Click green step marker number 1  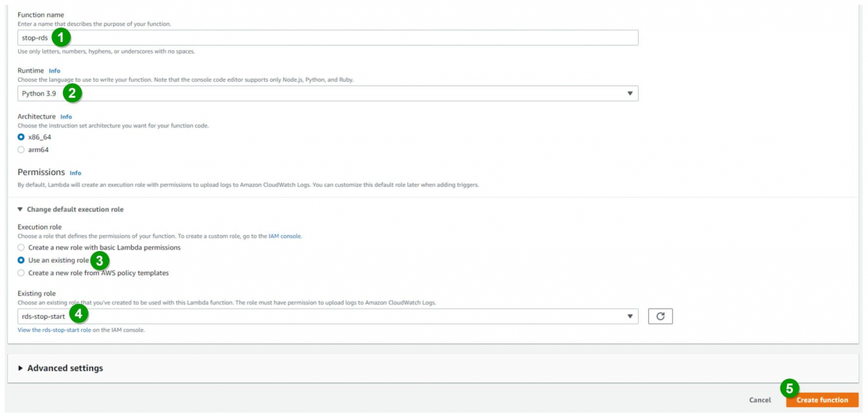click(61, 37)
